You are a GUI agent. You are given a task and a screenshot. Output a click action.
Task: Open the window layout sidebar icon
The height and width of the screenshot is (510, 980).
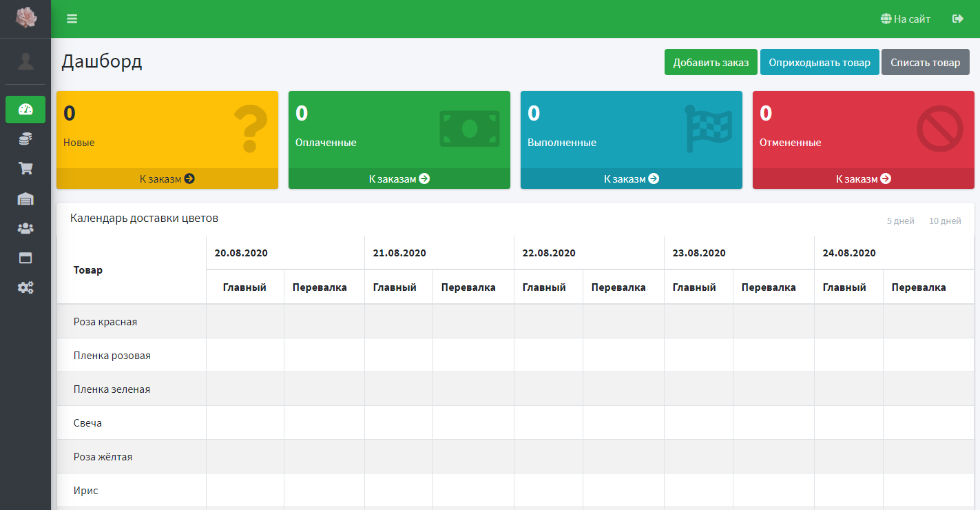25,258
